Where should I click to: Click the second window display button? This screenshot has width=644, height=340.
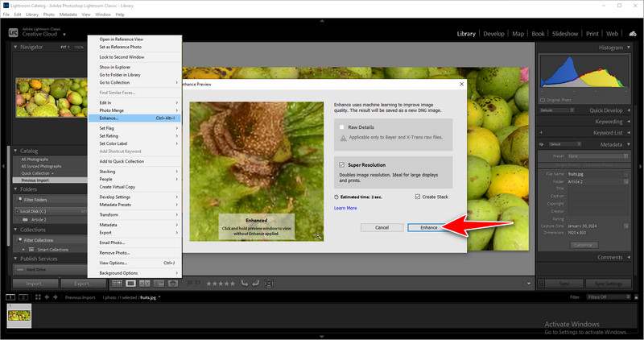tap(23, 296)
